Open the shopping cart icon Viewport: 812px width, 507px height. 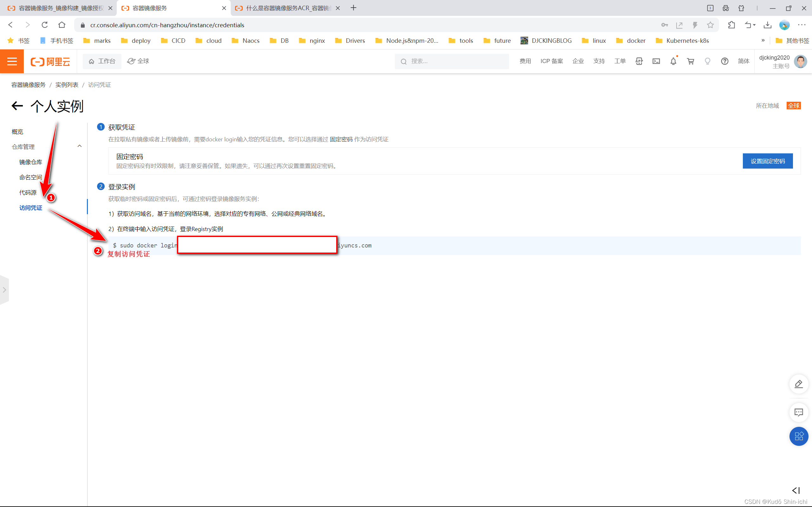tap(690, 61)
